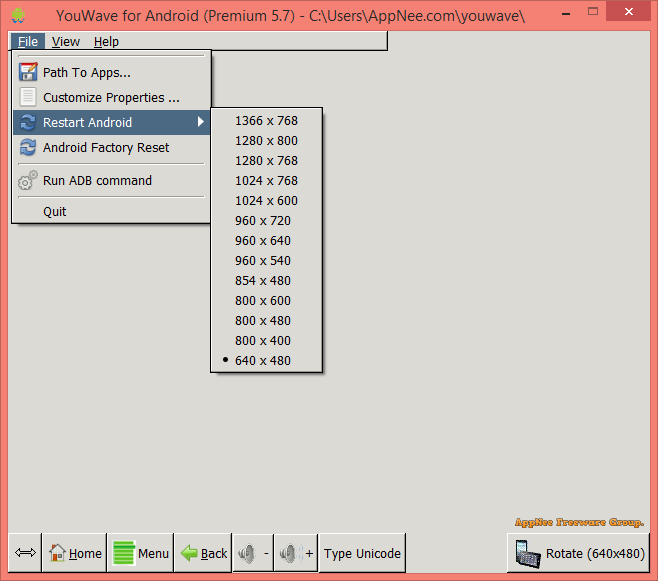Image resolution: width=658 pixels, height=581 pixels.
Task: Click the YouWave Android title bar icon
Action: [18, 16]
